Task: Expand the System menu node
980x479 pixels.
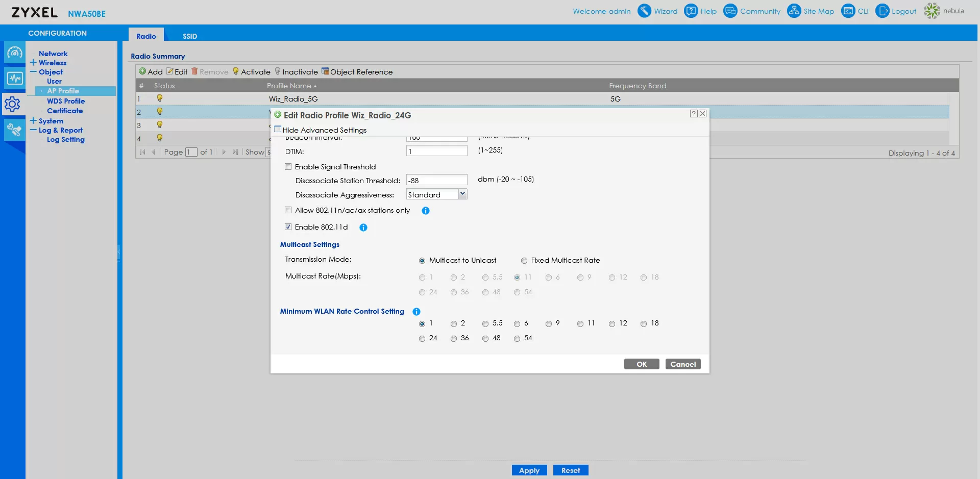Action: (33, 121)
